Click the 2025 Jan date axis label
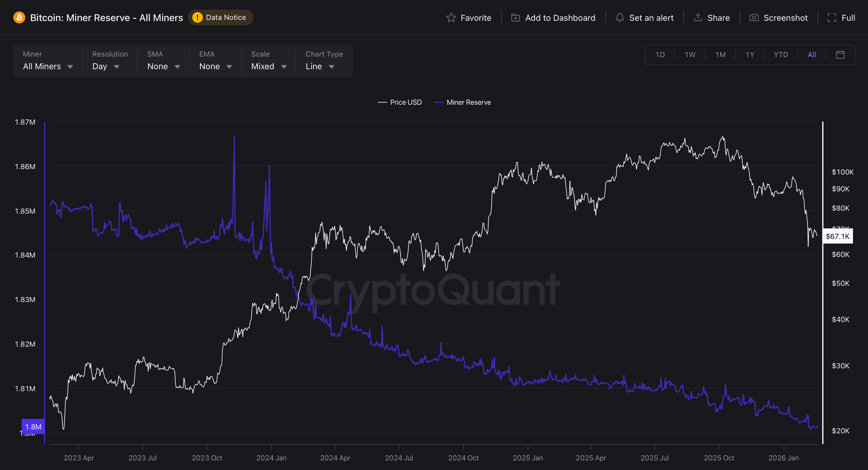 [x=528, y=458]
